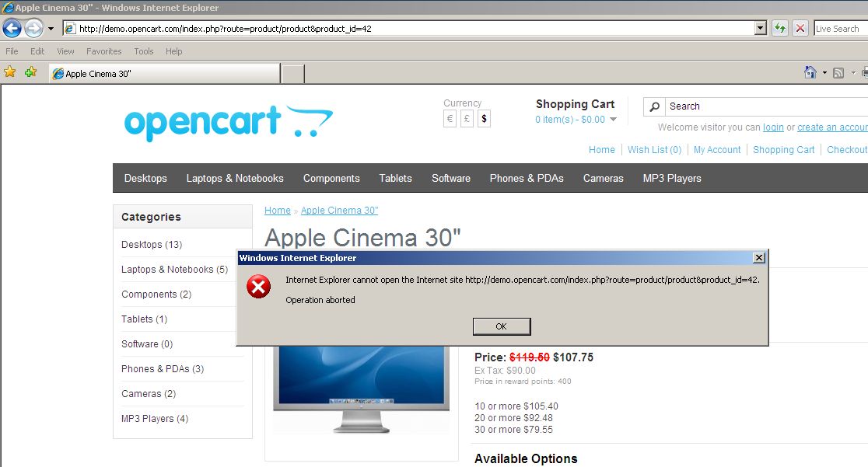The image size is (868, 467).
Task: Select Cameras (2) category
Action: tap(149, 393)
